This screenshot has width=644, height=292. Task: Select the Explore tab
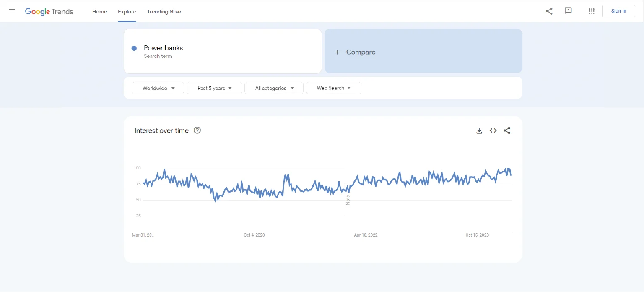pyautogui.click(x=127, y=12)
